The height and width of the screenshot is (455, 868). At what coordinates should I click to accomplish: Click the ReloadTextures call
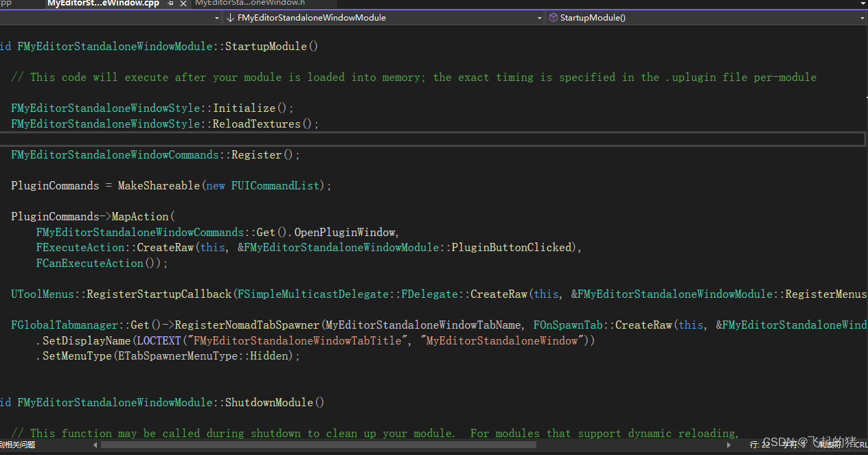257,124
